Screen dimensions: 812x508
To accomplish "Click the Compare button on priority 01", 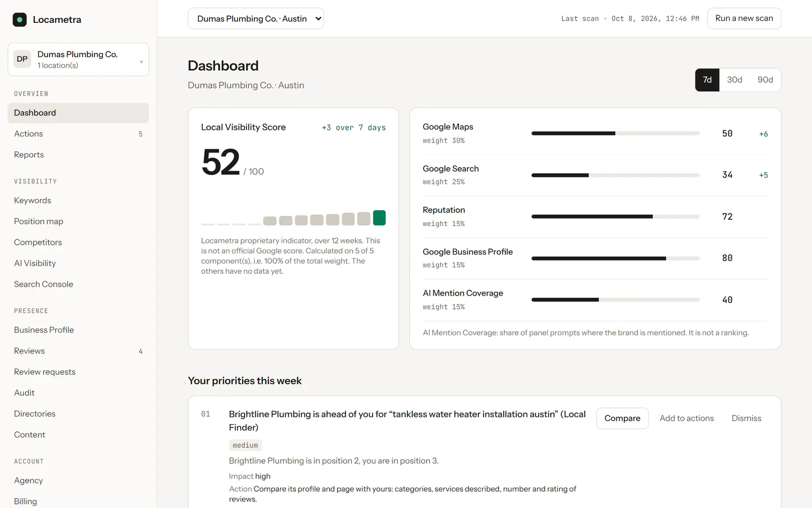I will pyautogui.click(x=622, y=419).
